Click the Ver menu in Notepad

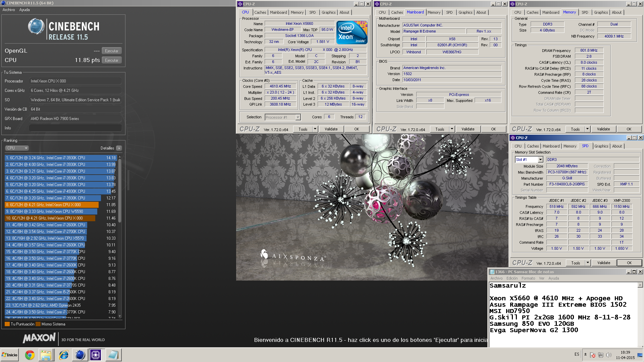(541, 278)
